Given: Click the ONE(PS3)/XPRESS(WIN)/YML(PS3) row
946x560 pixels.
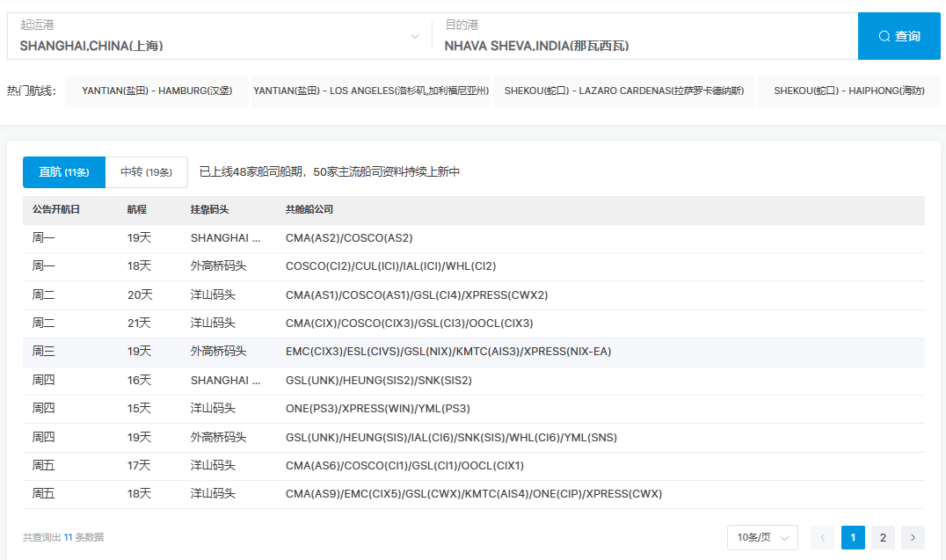Looking at the screenshot, I should pos(377,409).
